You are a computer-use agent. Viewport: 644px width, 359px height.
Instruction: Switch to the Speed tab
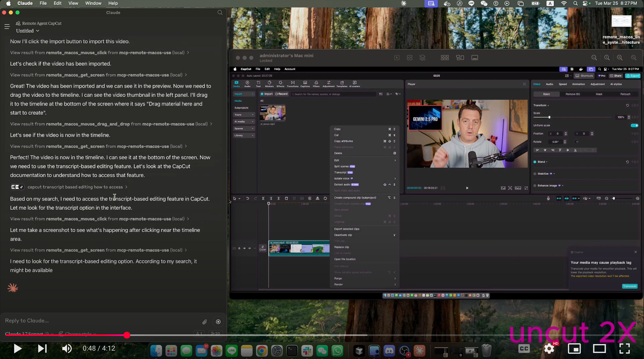[x=563, y=84]
